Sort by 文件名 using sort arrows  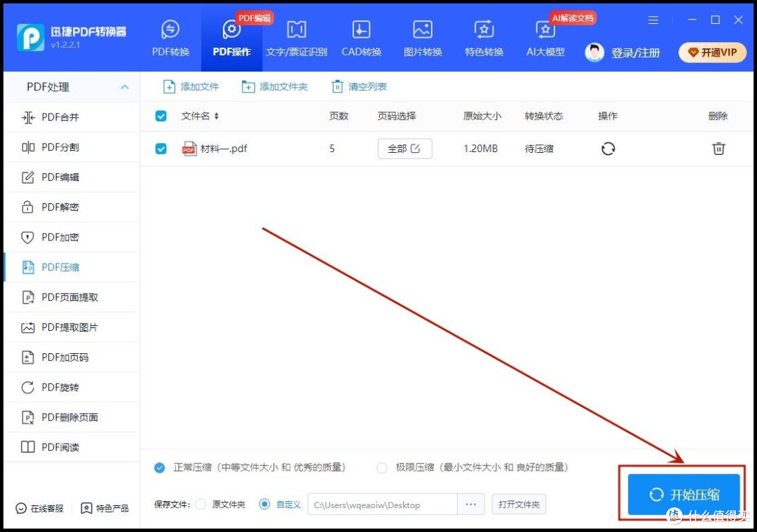(217, 116)
